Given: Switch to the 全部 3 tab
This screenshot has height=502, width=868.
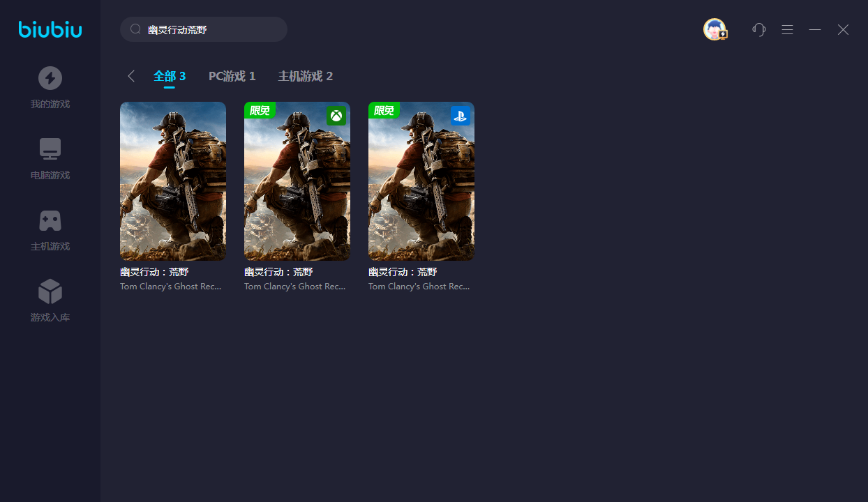Looking at the screenshot, I should pyautogui.click(x=170, y=76).
